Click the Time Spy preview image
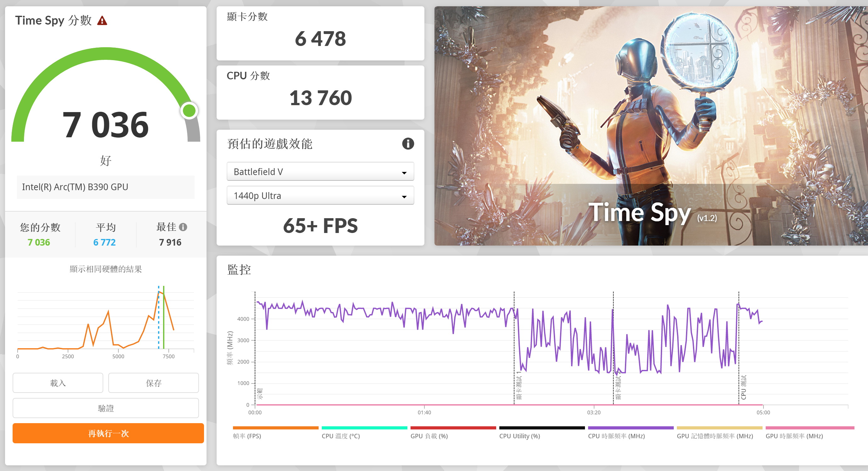The image size is (868, 471). (x=651, y=126)
